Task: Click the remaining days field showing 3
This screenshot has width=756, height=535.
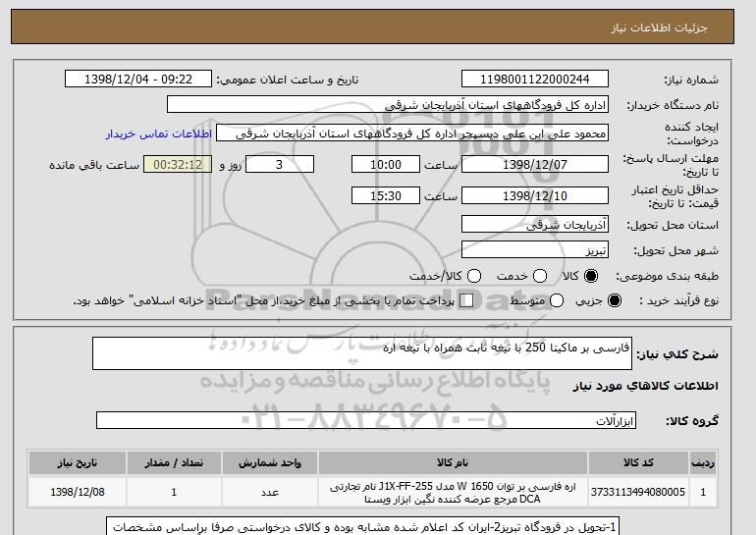Action: [280, 164]
